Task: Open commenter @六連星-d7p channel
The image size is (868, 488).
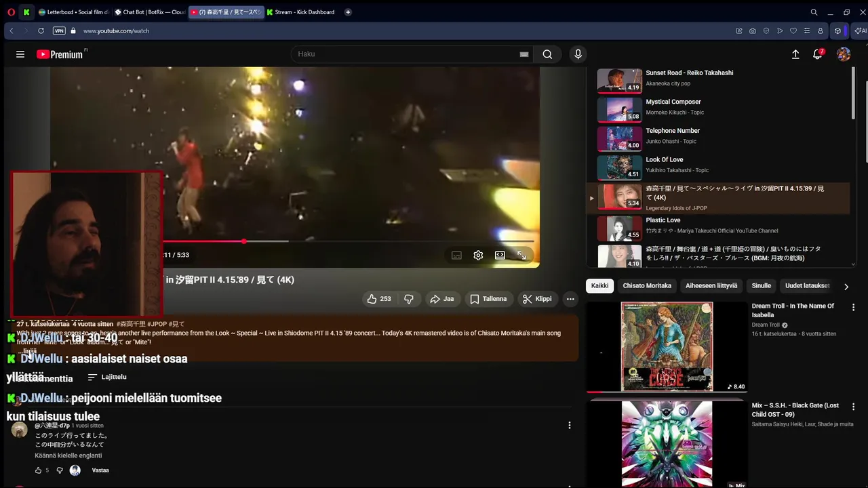Action: (52, 426)
